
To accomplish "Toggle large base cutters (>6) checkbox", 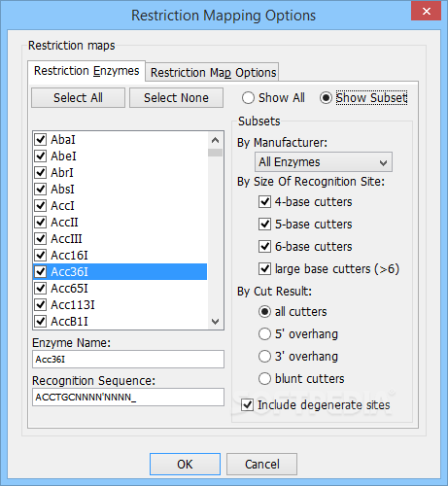I will click(264, 269).
